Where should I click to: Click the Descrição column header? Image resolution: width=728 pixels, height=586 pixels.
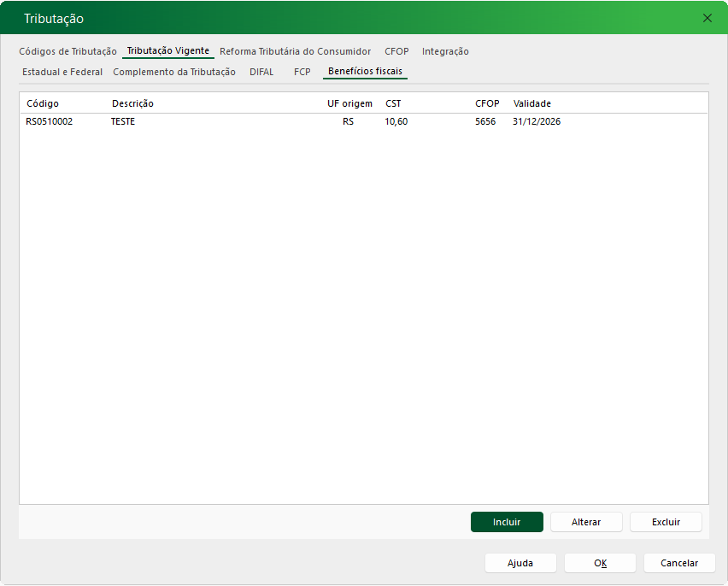point(132,103)
